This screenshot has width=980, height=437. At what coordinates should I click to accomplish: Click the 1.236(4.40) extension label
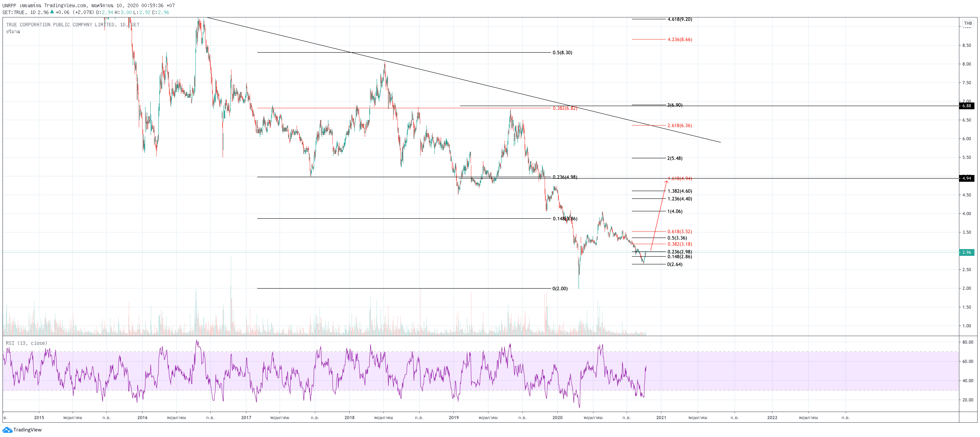[x=679, y=199]
